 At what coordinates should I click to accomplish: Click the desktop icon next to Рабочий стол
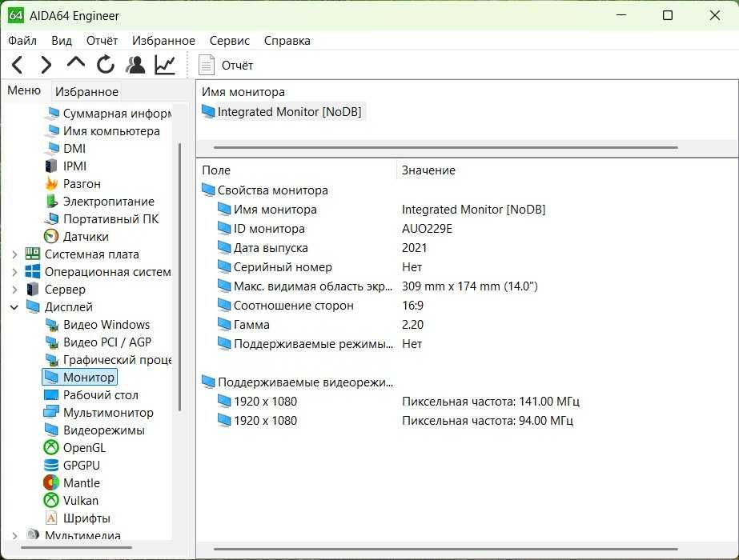click(51, 394)
